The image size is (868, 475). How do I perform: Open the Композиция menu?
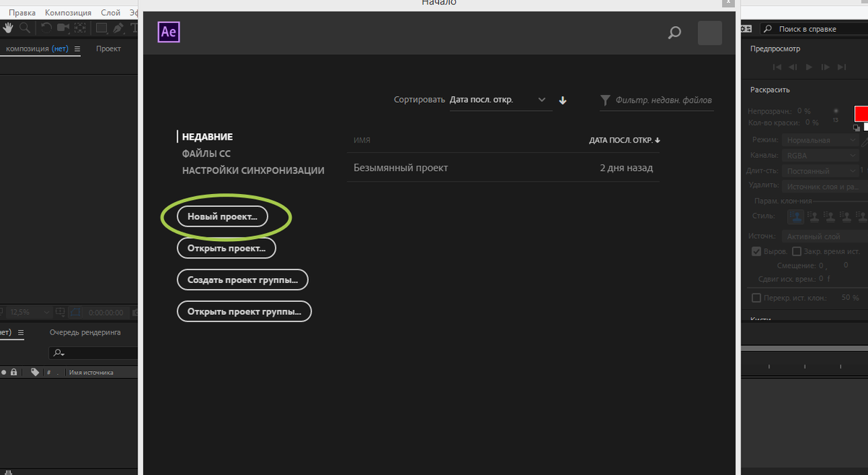click(68, 12)
